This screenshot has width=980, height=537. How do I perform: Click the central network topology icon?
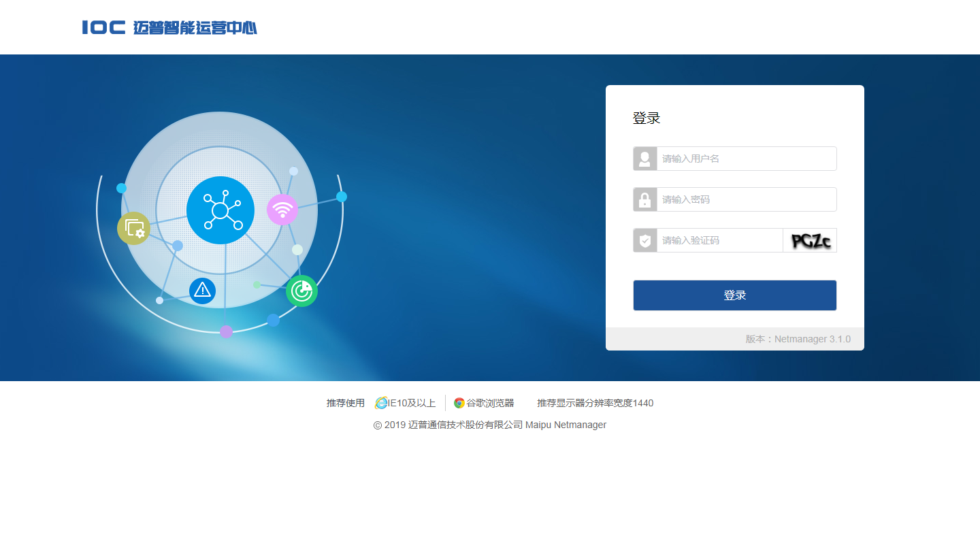pyautogui.click(x=220, y=210)
